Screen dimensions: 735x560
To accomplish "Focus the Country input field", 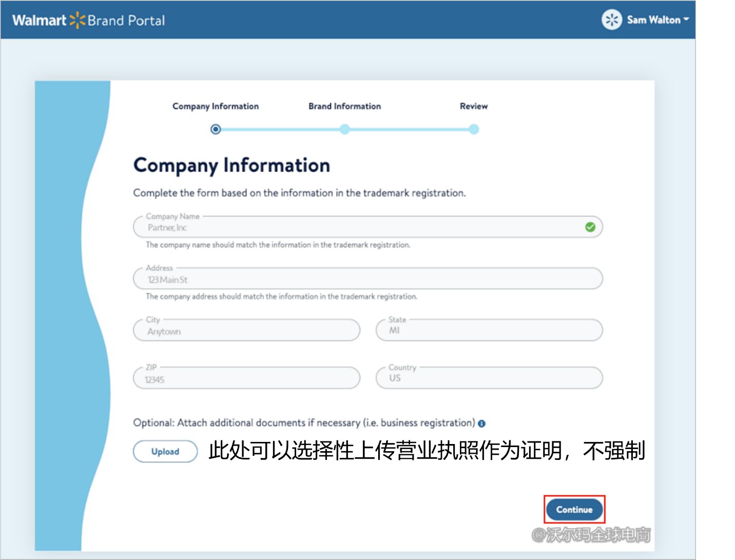I will click(489, 378).
